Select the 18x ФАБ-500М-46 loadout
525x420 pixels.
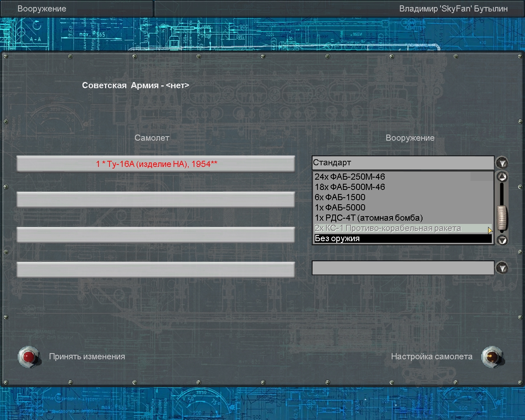coord(403,187)
